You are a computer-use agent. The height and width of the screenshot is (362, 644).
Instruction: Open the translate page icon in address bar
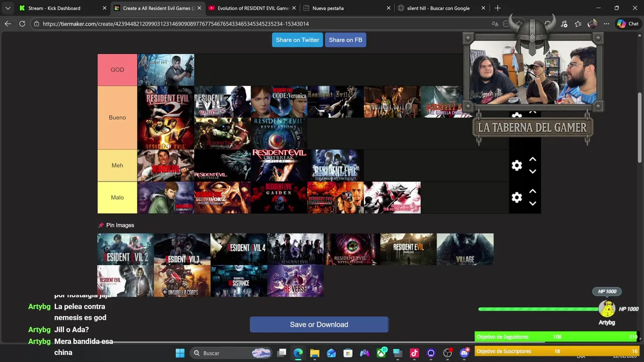495,24
